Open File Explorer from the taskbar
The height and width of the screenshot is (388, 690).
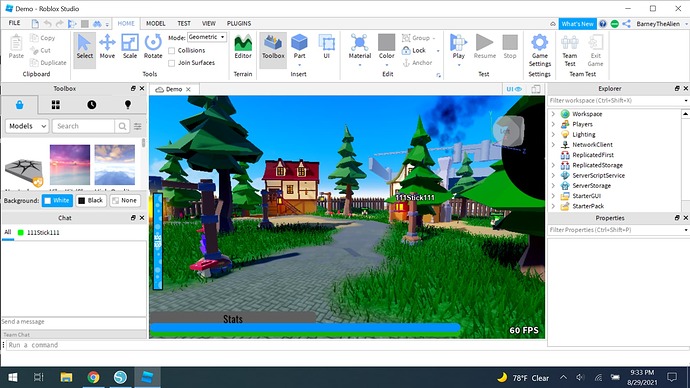point(66,377)
